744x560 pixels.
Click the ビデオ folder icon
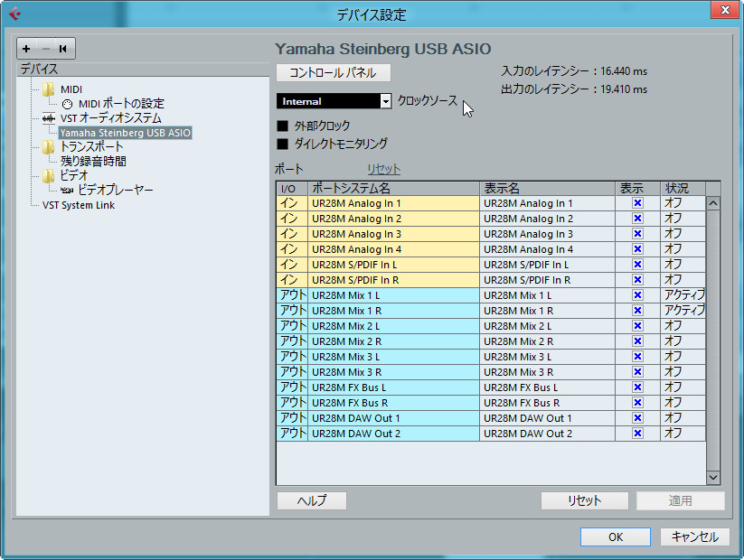48,176
